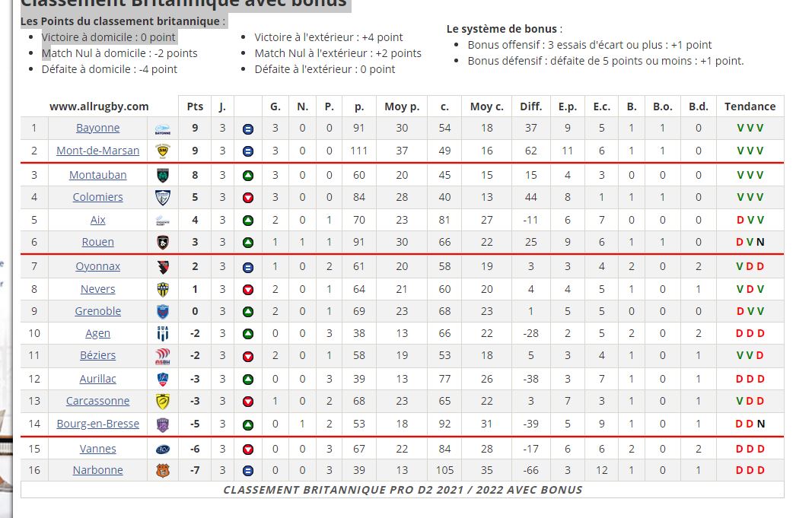
Task: Click the Colomiers red down-arrow trend icon
Action: tap(248, 198)
